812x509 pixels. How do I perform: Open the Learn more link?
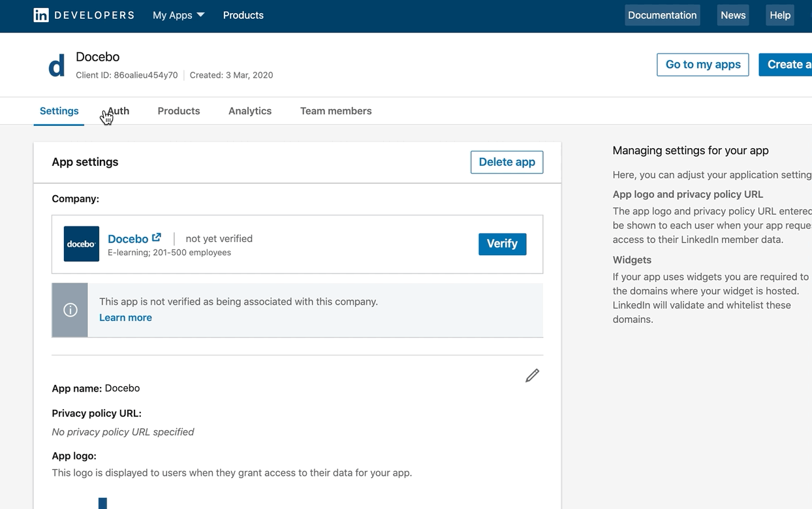[x=125, y=318]
